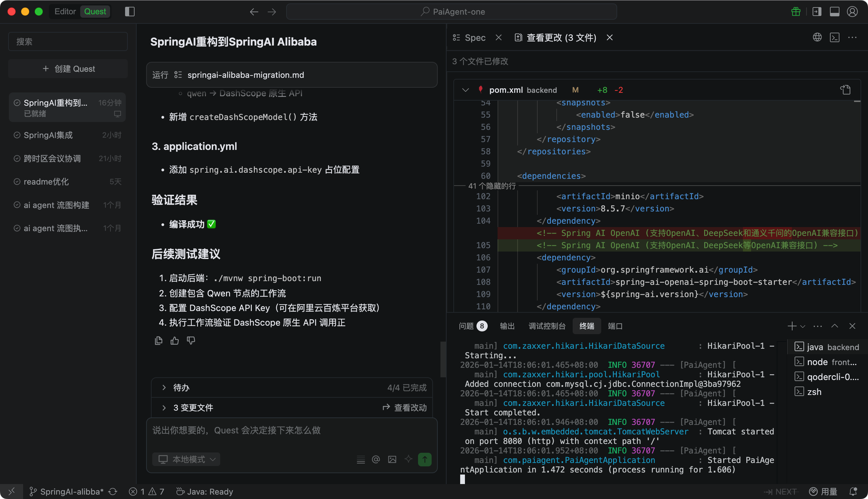This screenshot has height=499, width=868.
Task: Open the gift icon in title bar
Action: click(796, 12)
